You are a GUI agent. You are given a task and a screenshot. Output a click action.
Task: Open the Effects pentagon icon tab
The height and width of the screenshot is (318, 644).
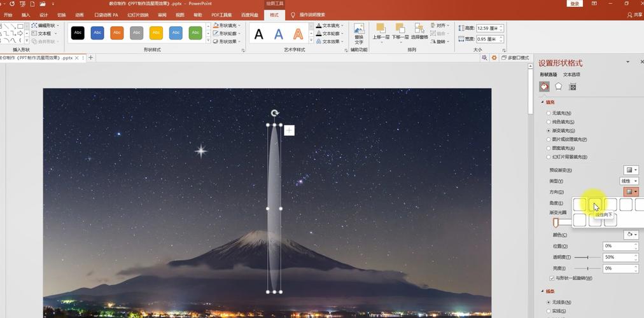[x=558, y=86]
